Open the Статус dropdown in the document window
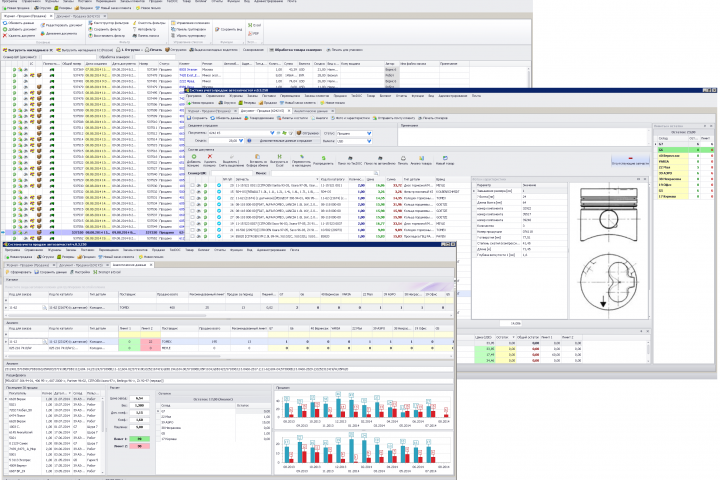 pyautogui.click(x=369, y=133)
